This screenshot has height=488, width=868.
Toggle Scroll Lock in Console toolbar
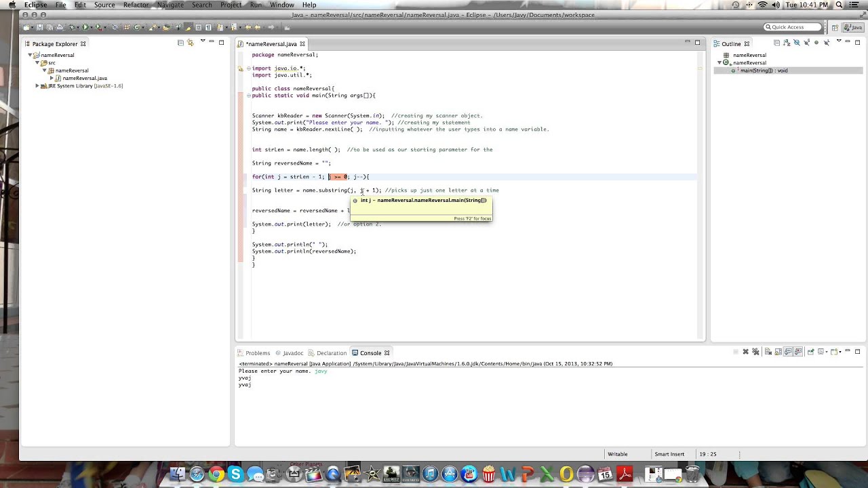tap(778, 352)
